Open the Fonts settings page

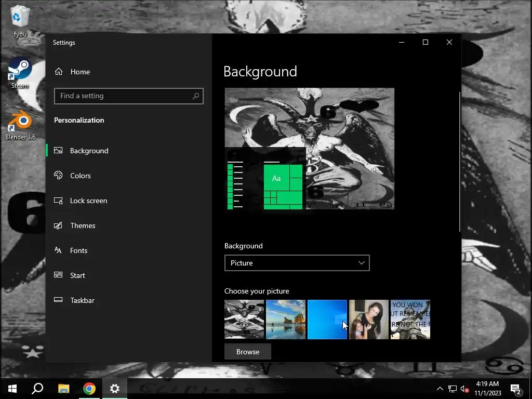coord(129,250)
